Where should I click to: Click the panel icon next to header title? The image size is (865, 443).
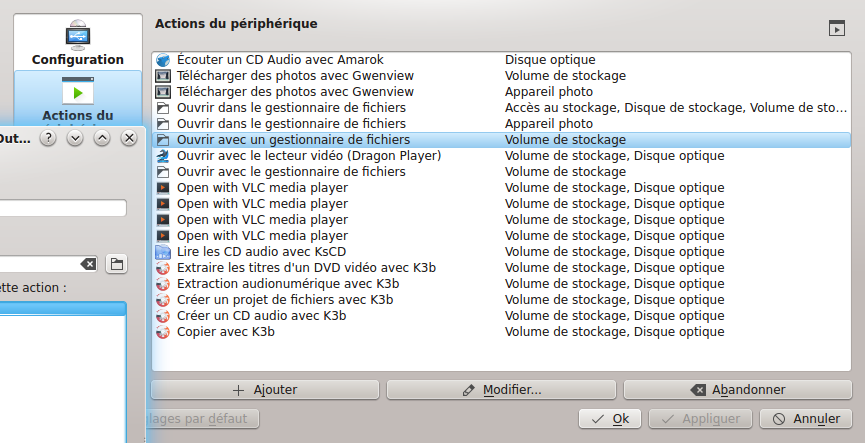pyautogui.click(x=837, y=29)
